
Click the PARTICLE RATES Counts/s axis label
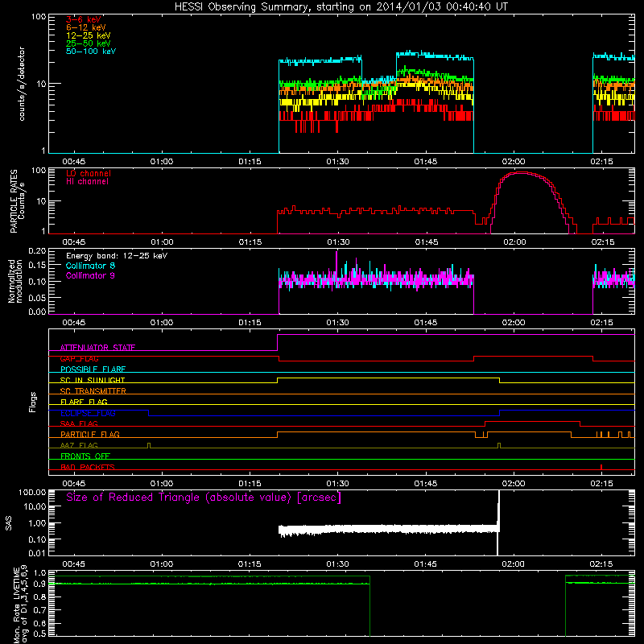click(17, 201)
